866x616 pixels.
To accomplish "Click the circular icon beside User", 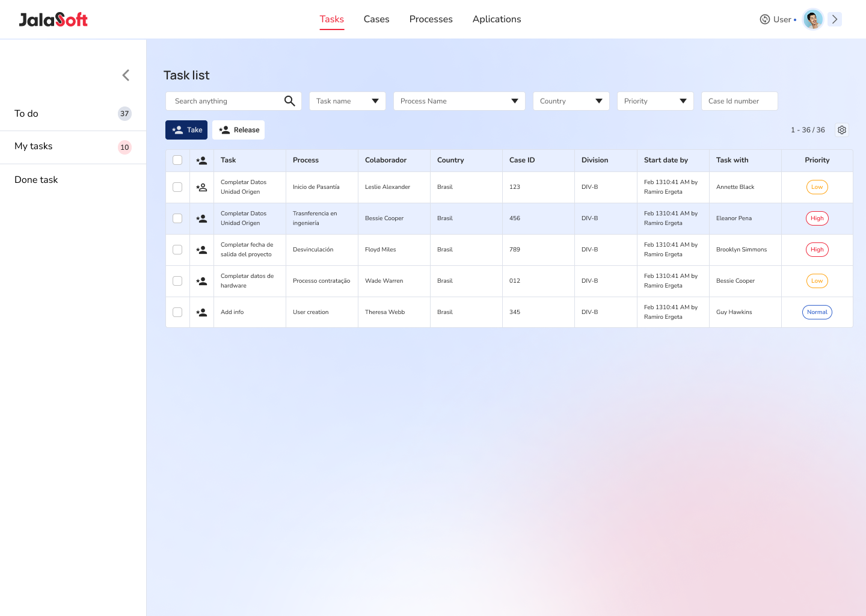I will pos(765,19).
